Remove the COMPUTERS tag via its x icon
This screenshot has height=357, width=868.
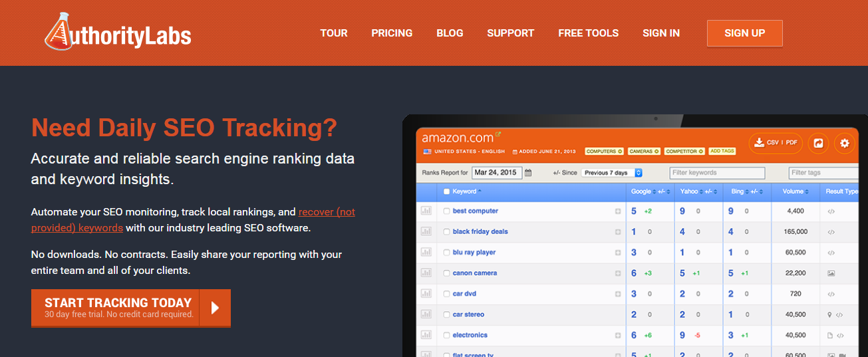pyautogui.click(x=620, y=152)
